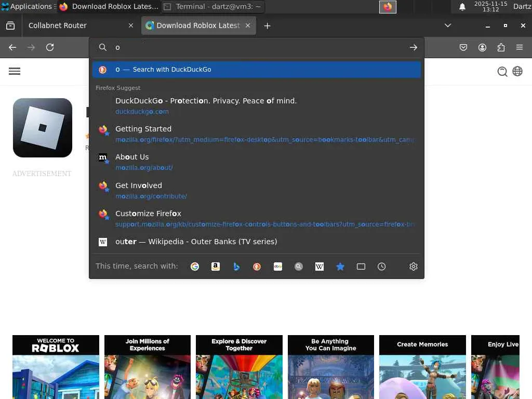This screenshot has width=532, height=399.
Task: Click the Go arrow in address bar
Action: tap(413, 47)
